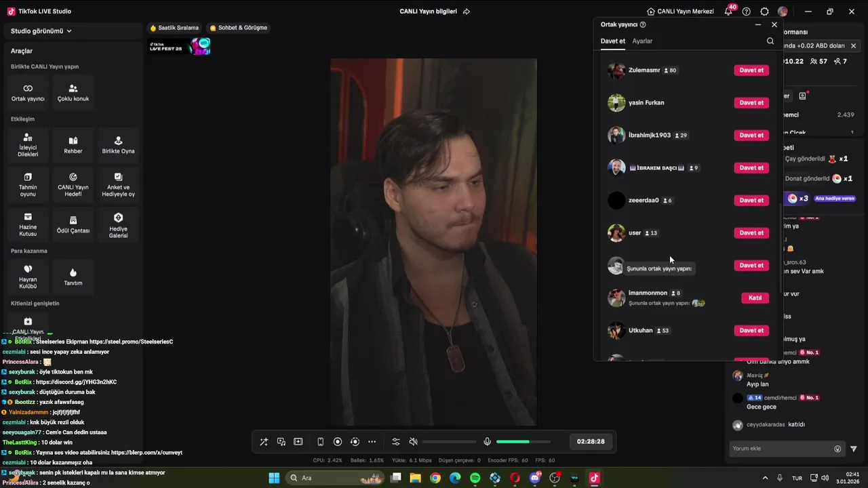
Task: Click the Saatlik Sıralama badge
Action: [174, 28]
